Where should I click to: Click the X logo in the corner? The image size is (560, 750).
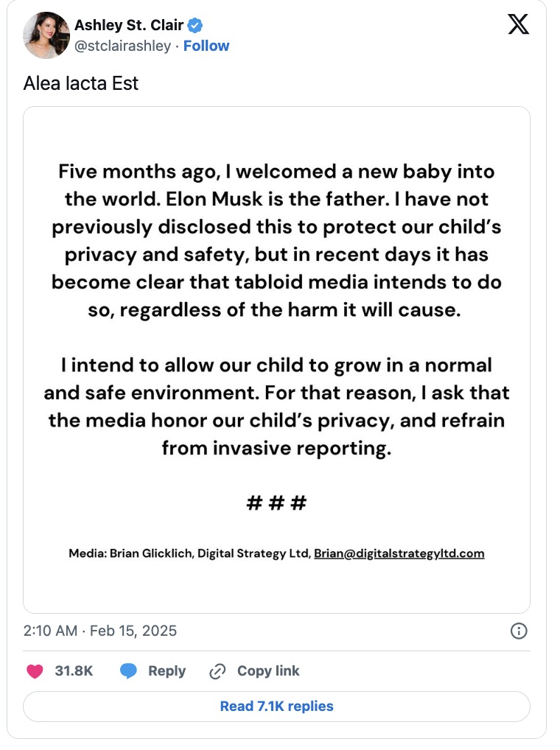[x=518, y=25]
